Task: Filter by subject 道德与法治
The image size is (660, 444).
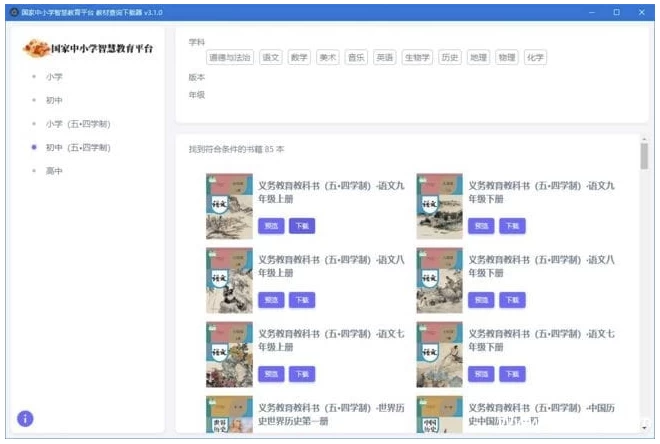Action: click(x=229, y=58)
